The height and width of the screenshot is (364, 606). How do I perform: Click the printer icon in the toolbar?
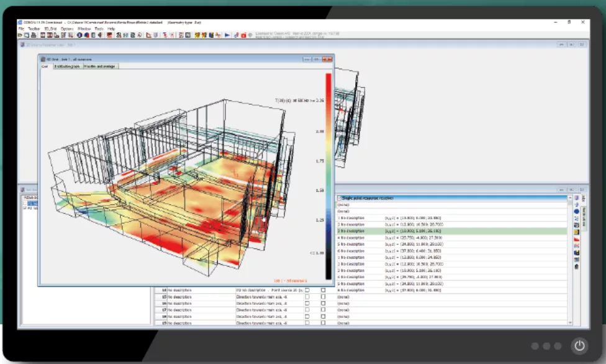tap(34, 36)
